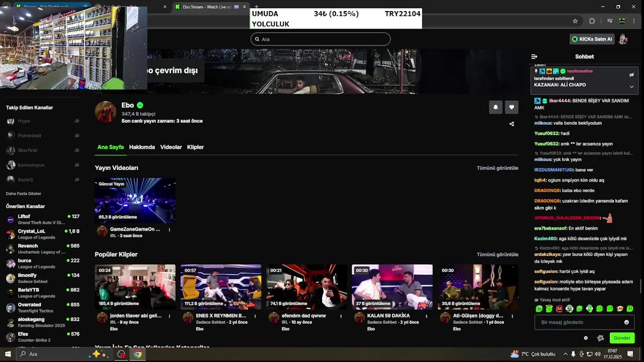Open the microphone tray icon
The width and height of the screenshot is (644, 362).
pyautogui.click(x=574, y=354)
